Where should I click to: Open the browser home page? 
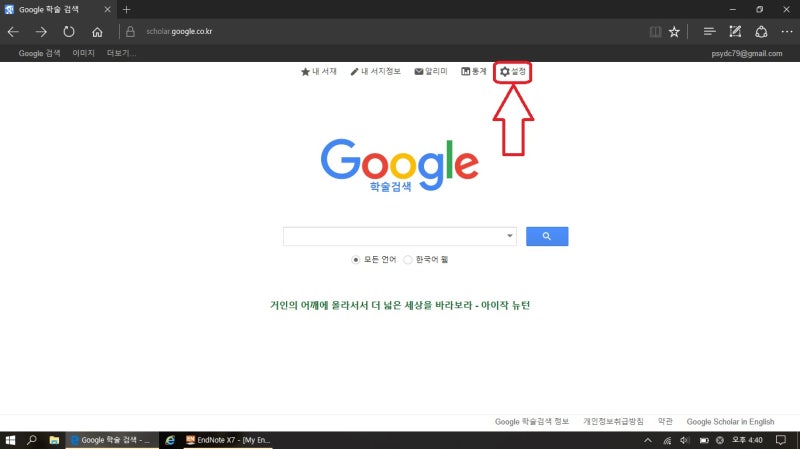point(97,32)
